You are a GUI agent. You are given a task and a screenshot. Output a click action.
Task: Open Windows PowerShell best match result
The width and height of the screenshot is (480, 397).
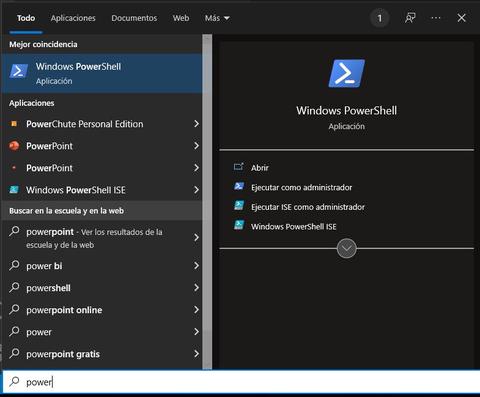pyautogui.click(x=102, y=73)
